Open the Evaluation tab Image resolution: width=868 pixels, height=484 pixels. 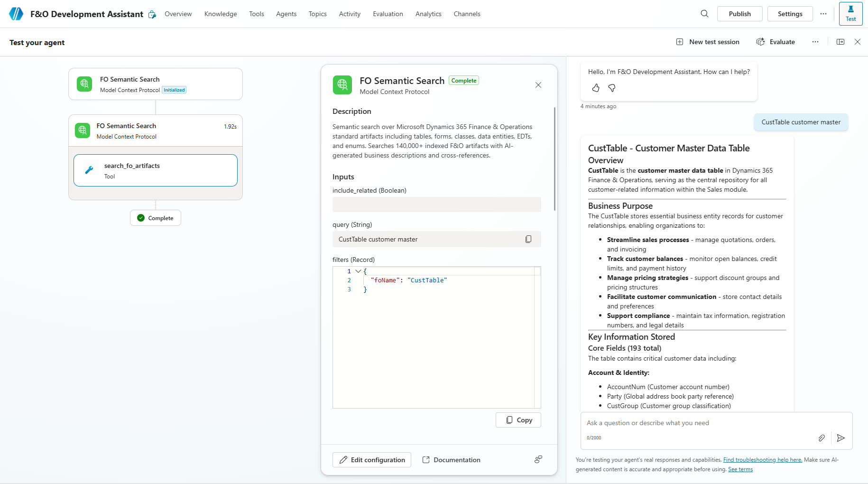pos(388,14)
